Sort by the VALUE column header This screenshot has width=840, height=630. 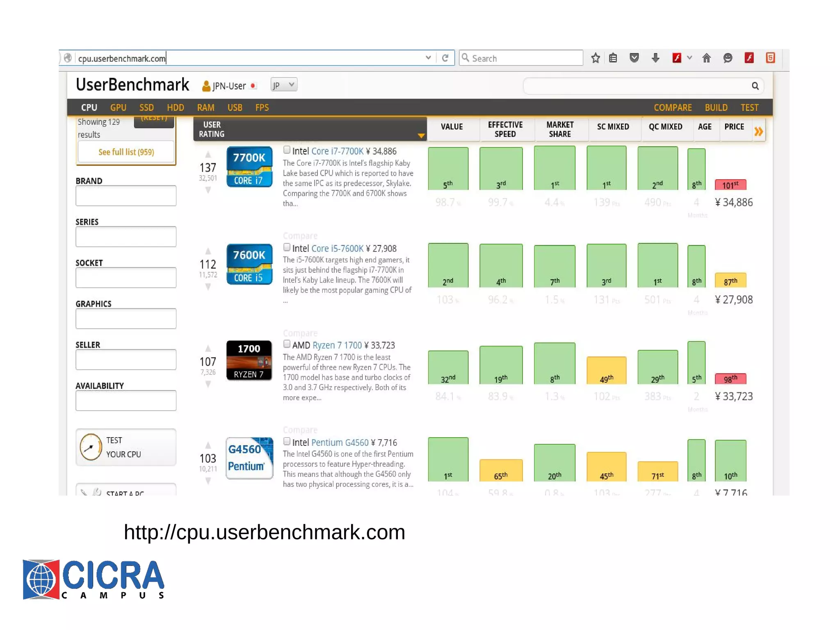pos(452,127)
